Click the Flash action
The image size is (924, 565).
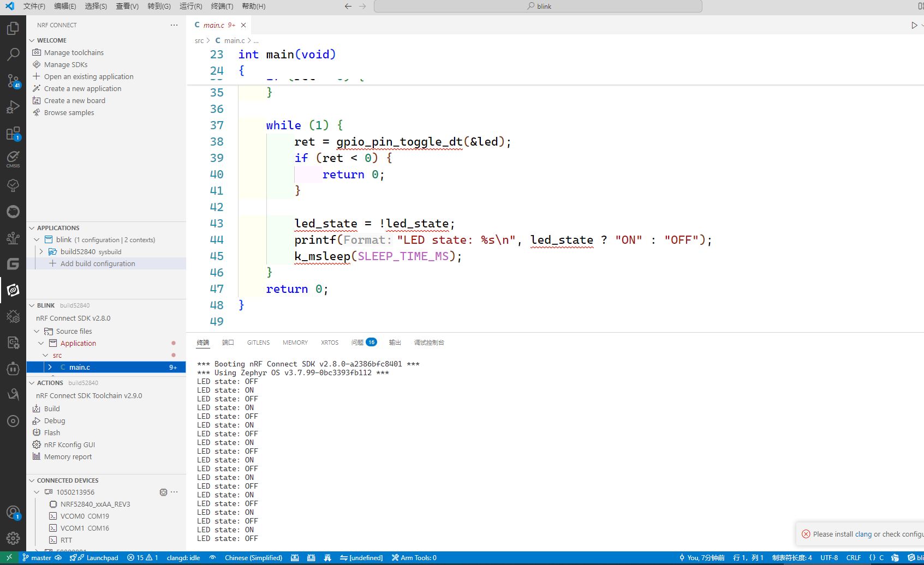coord(52,433)
